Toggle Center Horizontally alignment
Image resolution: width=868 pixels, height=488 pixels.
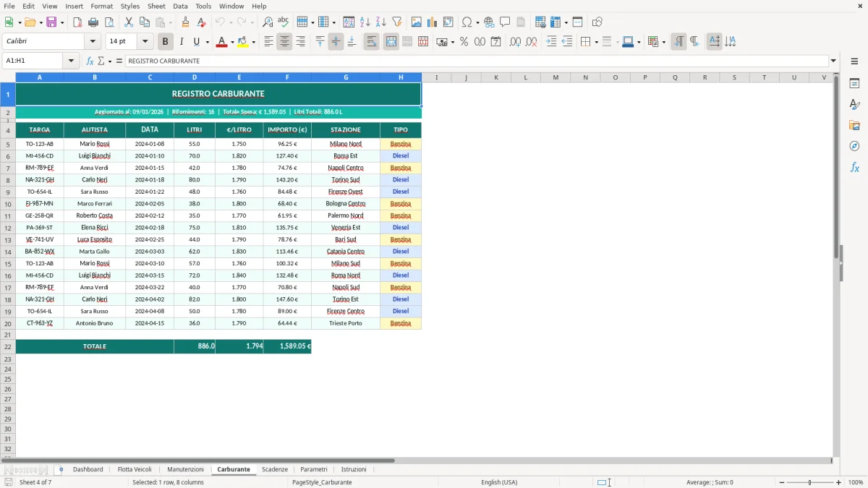click(284, 42)
